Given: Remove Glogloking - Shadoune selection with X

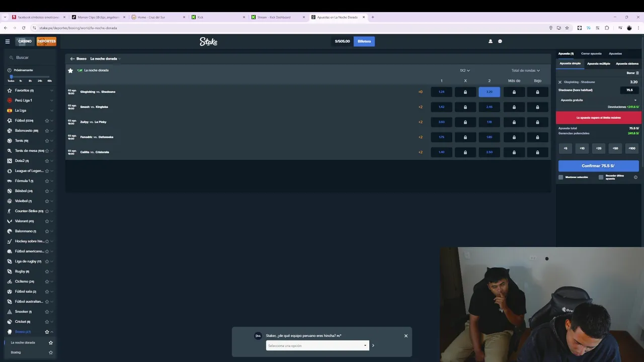Looking at the screenshot, I should (560, 82).
